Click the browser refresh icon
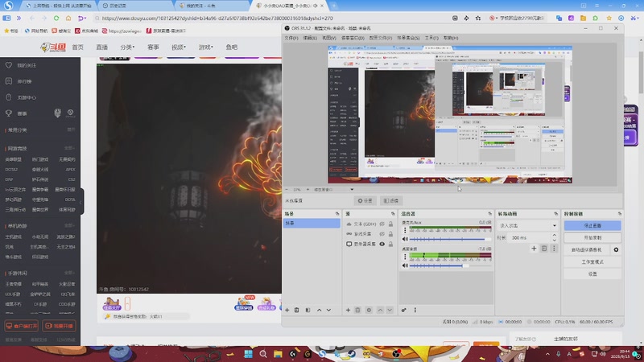Viewport: 644px width, 362px height. pyautogui.click(x=56, y=18)
